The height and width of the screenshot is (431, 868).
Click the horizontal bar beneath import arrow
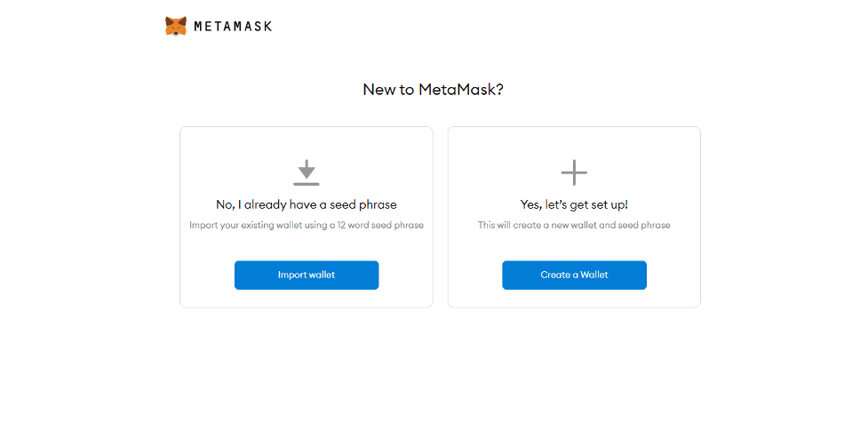tap(307, 183)
